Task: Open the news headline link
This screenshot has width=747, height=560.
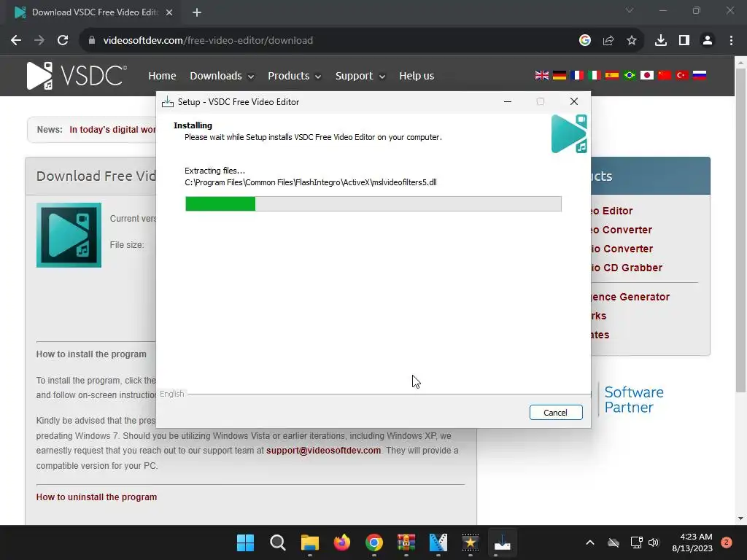Action: click(x=112, y=130)
